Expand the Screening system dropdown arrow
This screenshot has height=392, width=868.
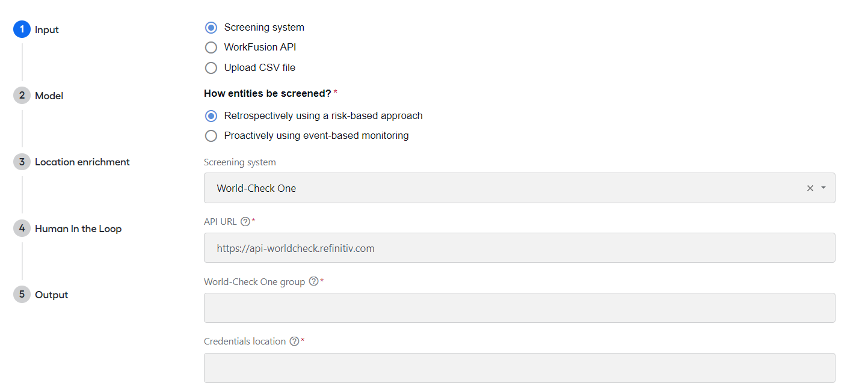(823, 188)
